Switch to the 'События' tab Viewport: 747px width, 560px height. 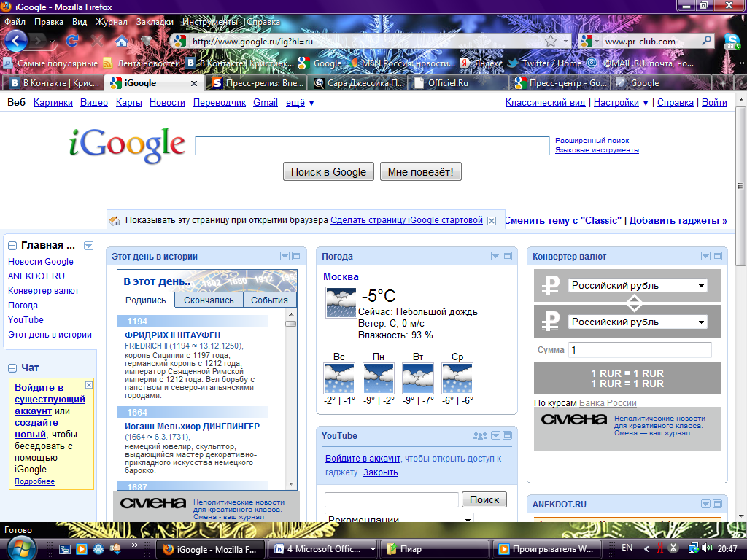click(270, 300)
